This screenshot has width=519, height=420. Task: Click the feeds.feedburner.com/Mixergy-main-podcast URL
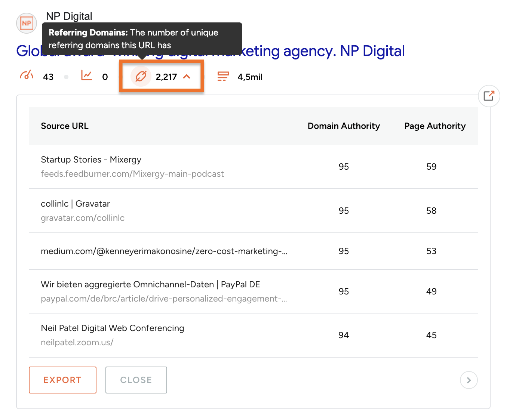[132, 174]
